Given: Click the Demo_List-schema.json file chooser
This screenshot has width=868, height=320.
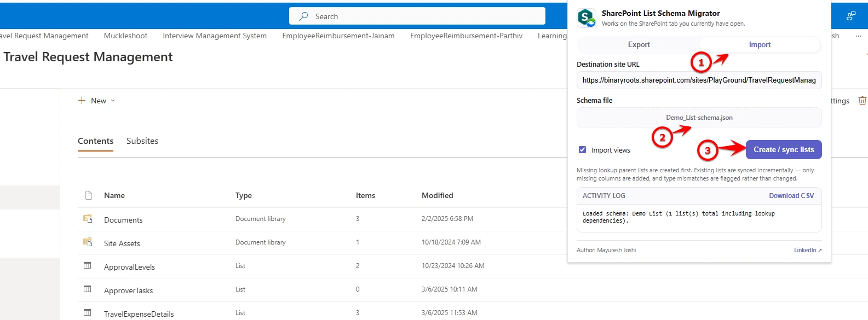Looking at the screenshot, I should click(x=699, y=118).
